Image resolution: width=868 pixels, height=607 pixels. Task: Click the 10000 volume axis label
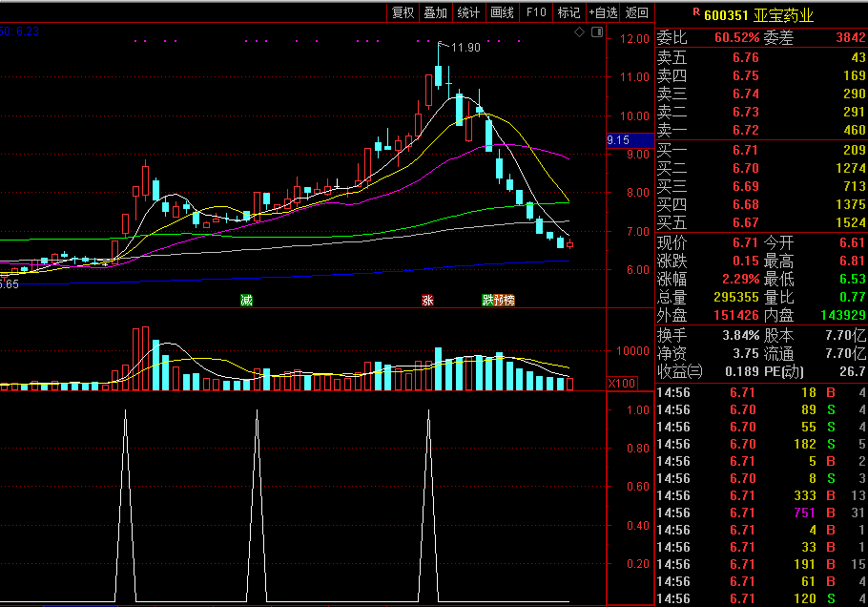point(632,351)
